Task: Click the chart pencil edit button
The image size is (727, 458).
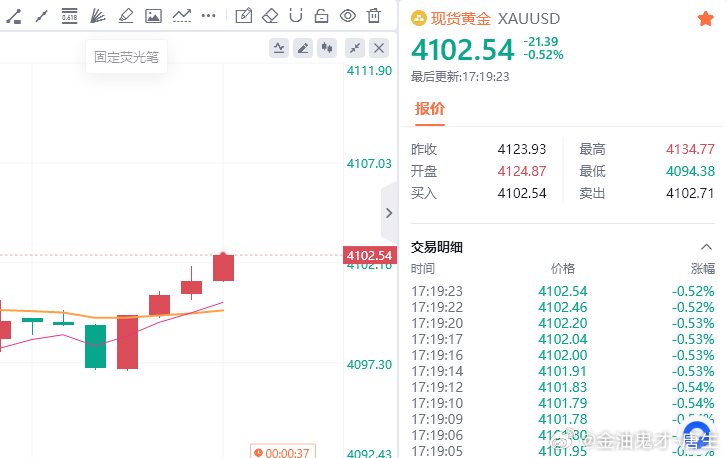Action: click(303, 48)
